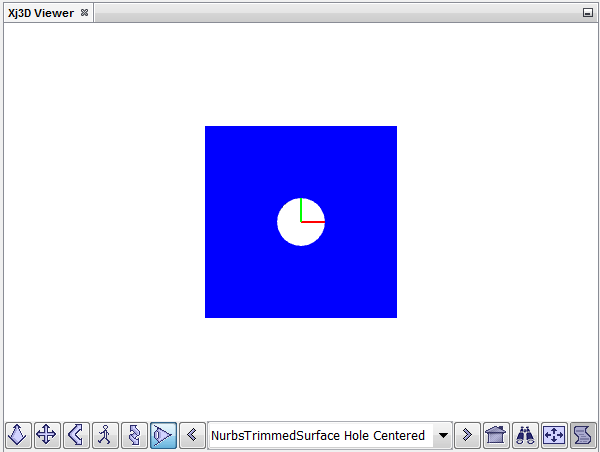Switch to Walk navigation mode
This screenshot has height=452, width=600.
pyautogui.click(x=104, y=435)
